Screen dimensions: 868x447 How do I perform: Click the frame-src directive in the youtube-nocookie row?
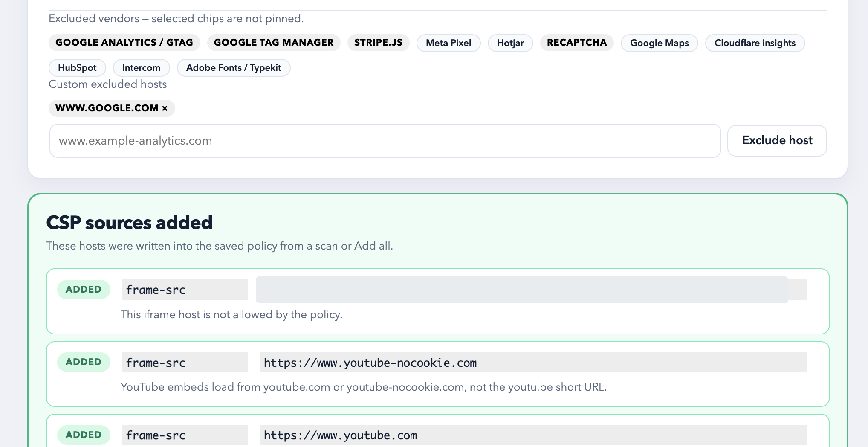[184, 363]
